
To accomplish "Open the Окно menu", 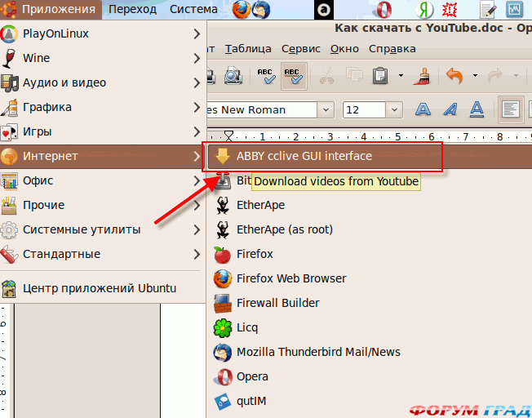I will (344, 49).
